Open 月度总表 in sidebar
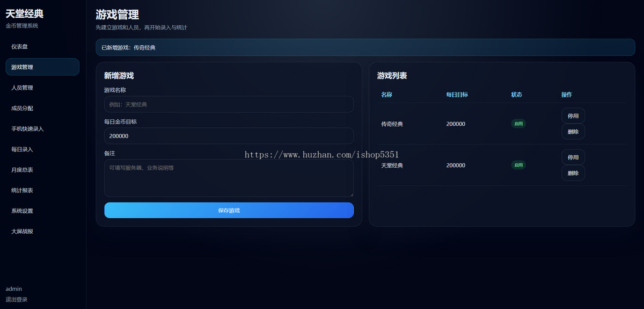Screen dimensions: 644x309 click(42, 170)
